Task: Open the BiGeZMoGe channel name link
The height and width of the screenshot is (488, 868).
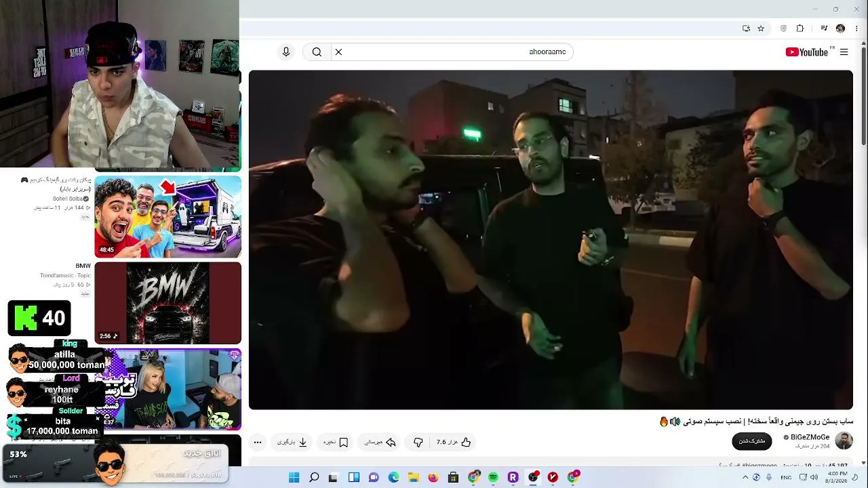Action: (x=810, y=437)
